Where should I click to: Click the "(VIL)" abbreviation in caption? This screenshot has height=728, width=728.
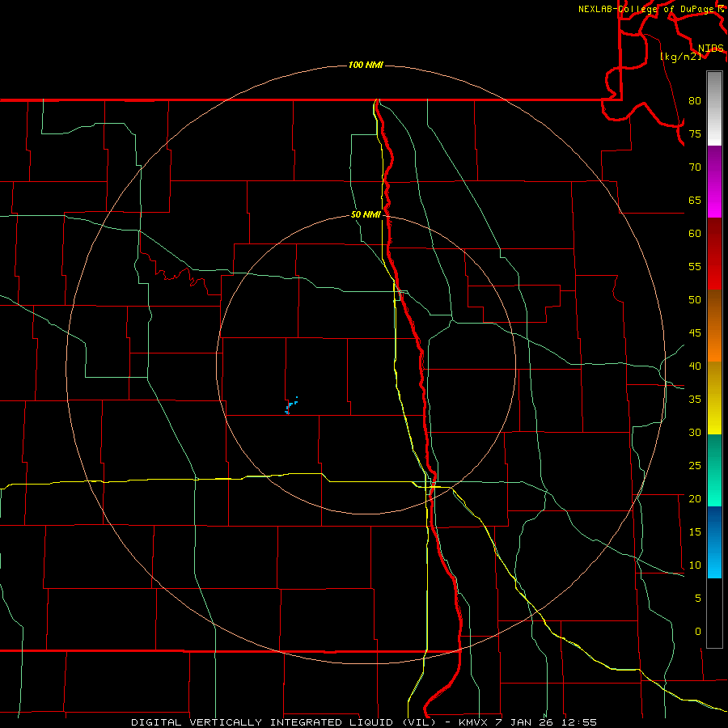click(x=421, y=722)
